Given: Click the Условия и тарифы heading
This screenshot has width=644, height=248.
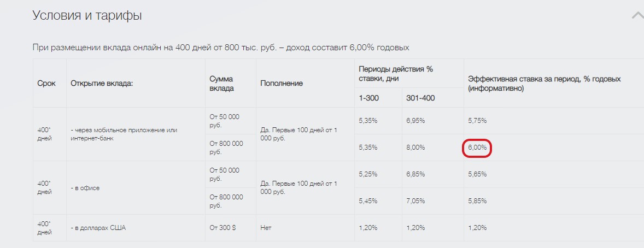Looking at the screenshot, I should point(87,16).
